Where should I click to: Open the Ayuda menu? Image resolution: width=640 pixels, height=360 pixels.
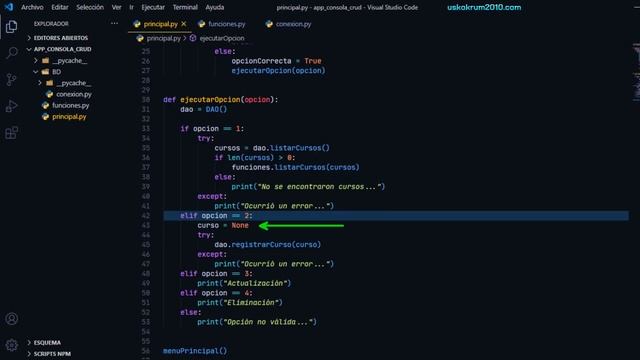[215, 7]
